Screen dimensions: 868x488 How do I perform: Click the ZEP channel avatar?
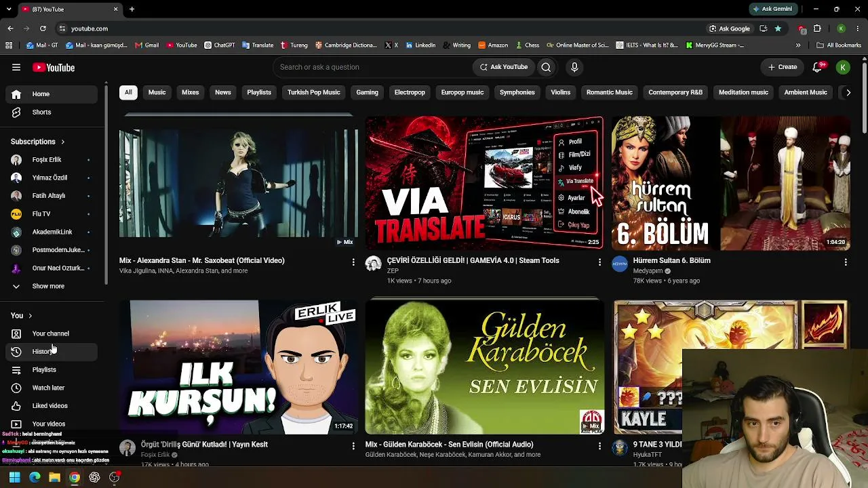(x=373, y=264)
